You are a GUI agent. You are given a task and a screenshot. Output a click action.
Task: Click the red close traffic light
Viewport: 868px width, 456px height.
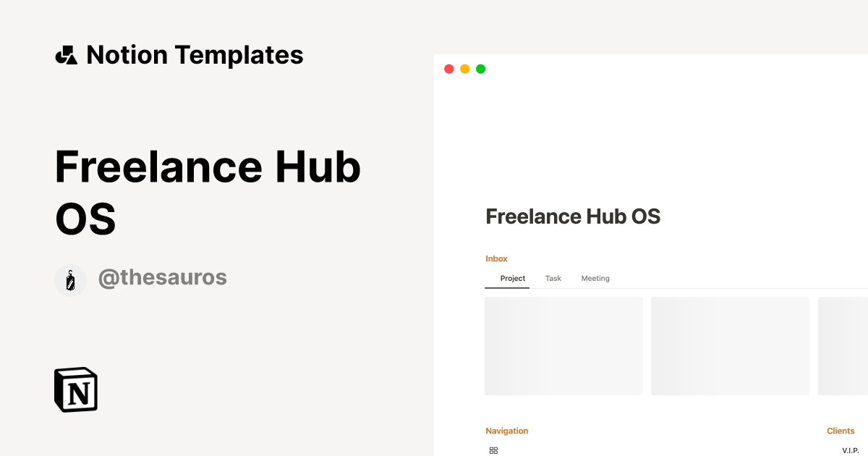pyautogui.click(x=448, y=68)
